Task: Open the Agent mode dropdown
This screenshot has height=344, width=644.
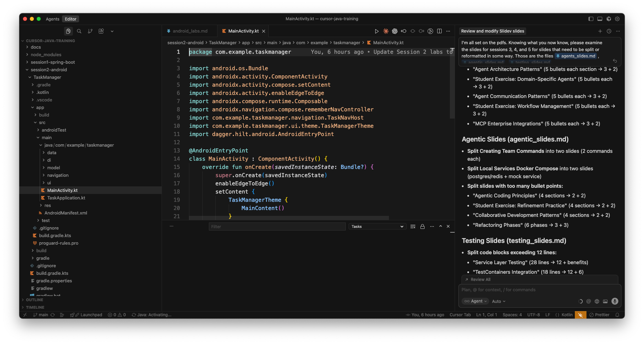Action: click(476, 302)
